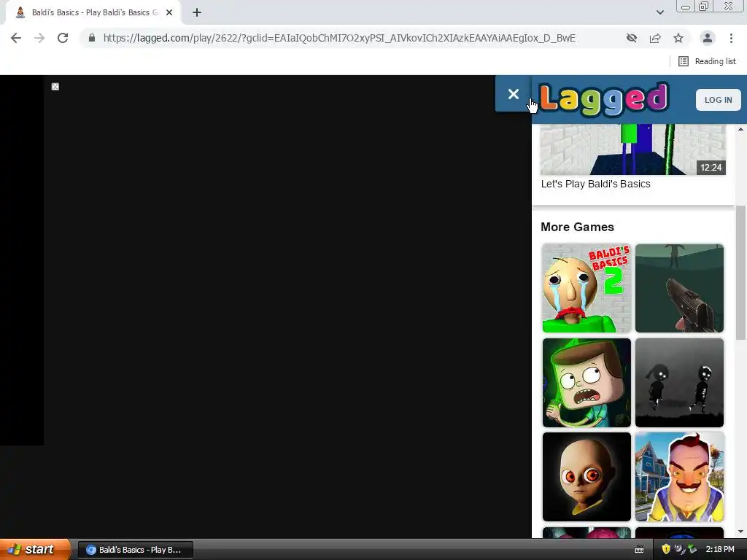The image size is (747, 560).
Task: Select the Baldi's Basics browser tab
Action: (x=93, y=13)
